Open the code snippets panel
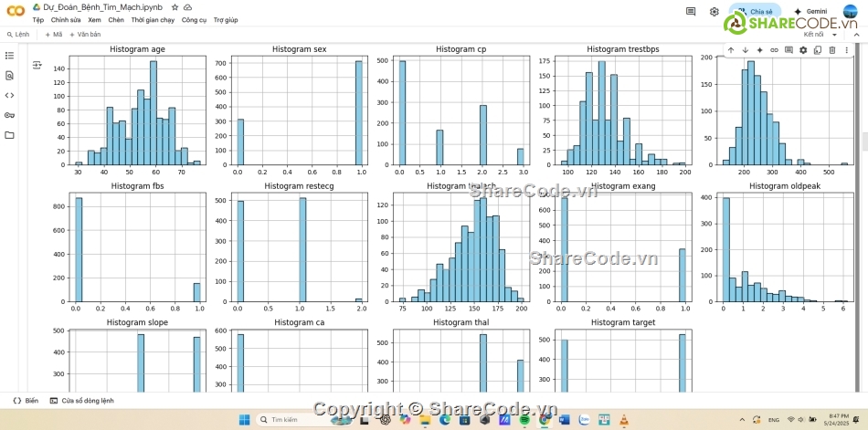Image resolution: width=868 pixels, height=430 pixels. click(9, 95)
